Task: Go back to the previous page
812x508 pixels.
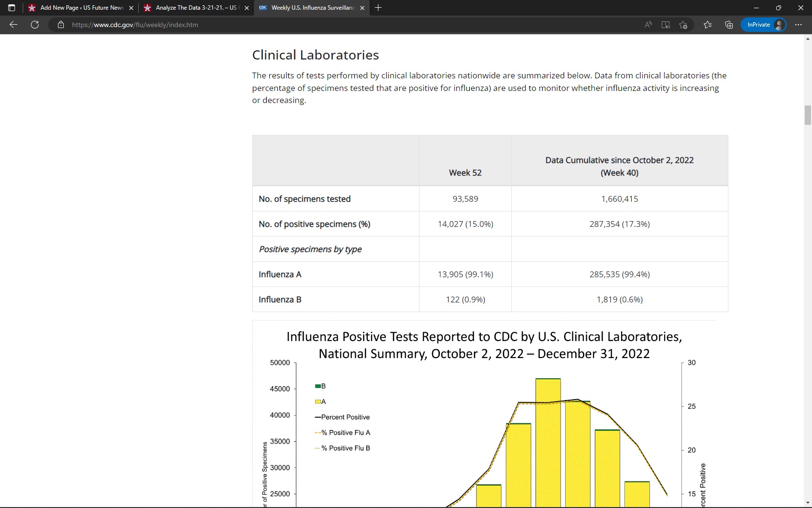Action: tap(14, 25)
